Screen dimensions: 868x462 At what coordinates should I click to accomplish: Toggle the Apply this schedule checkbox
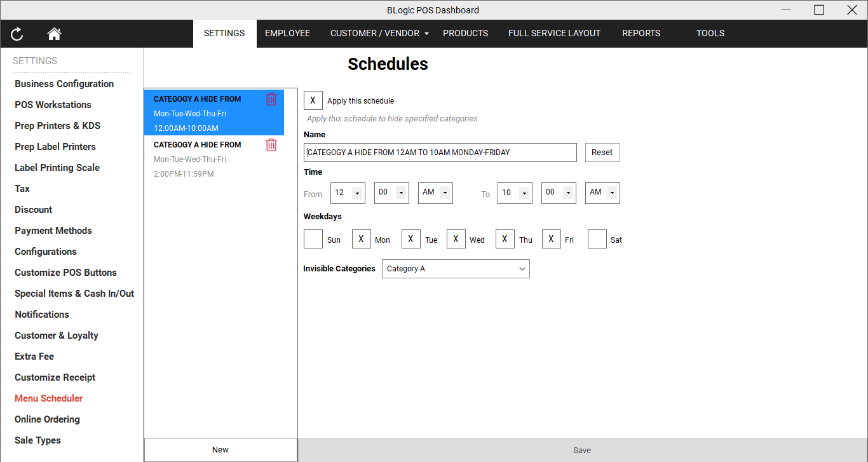(313, 100)
